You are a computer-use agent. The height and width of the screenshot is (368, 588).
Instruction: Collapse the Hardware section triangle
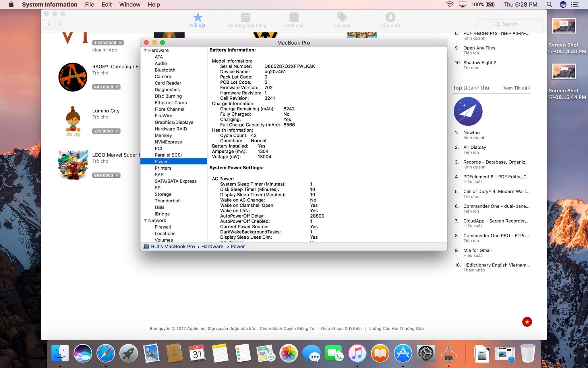pos(145,50)
